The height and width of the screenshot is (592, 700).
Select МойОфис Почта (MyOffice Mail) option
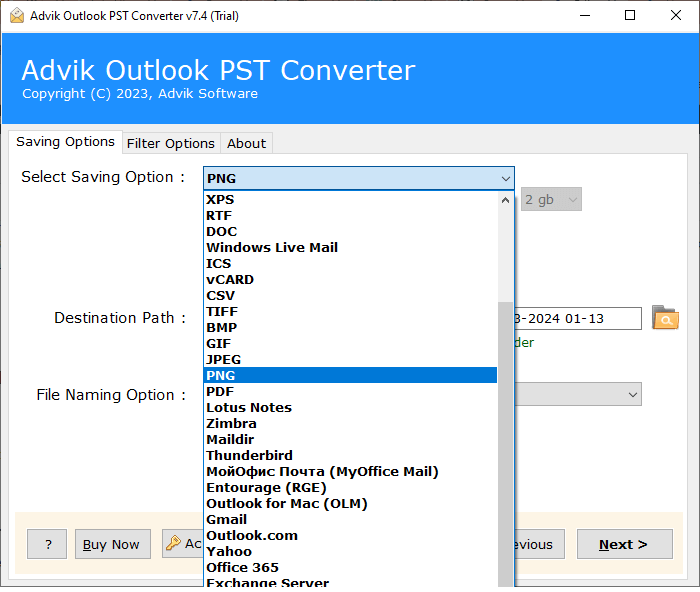pos(350,472)
